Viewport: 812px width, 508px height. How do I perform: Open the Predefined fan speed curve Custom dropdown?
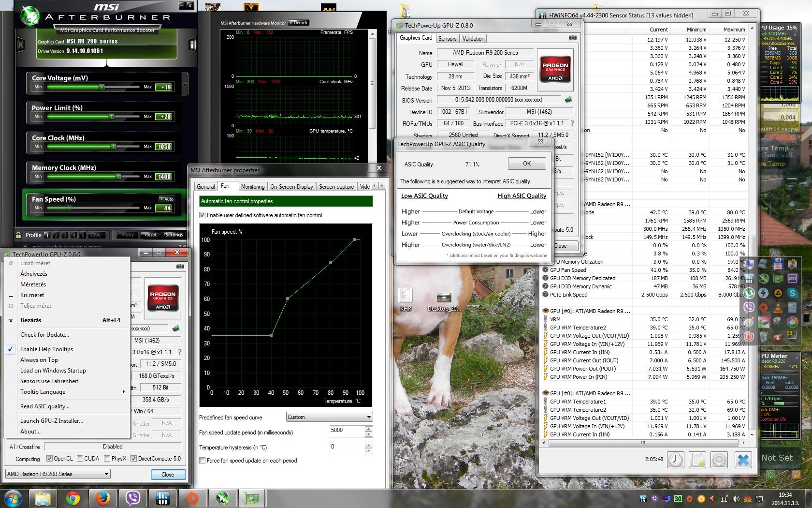click(329, 417)
